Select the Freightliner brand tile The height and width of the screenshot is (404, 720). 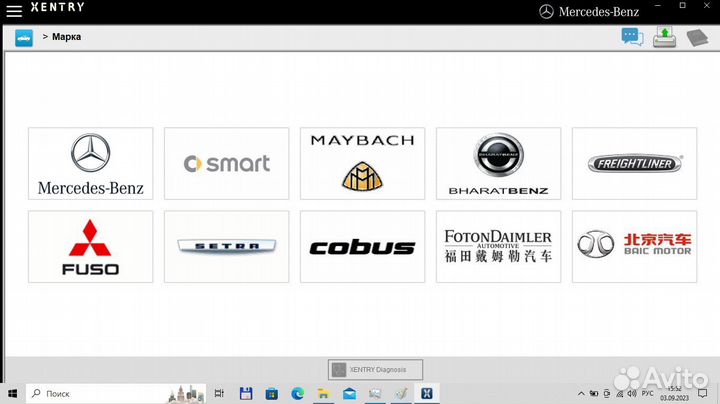(634, 164)
